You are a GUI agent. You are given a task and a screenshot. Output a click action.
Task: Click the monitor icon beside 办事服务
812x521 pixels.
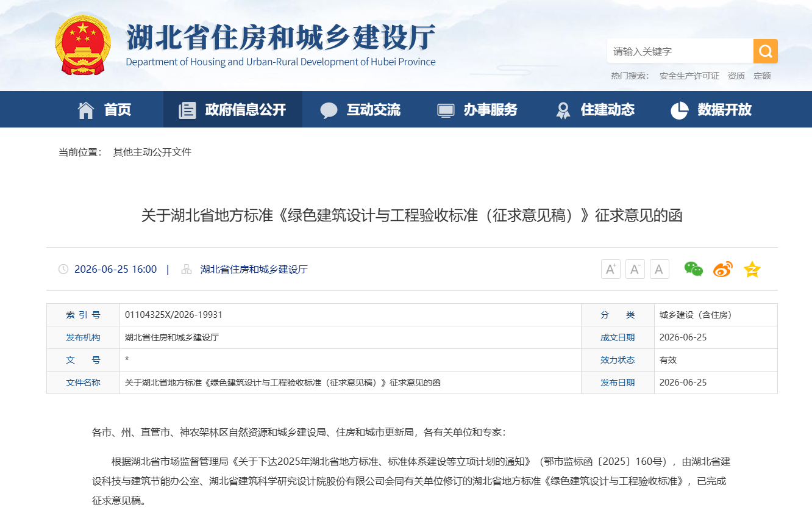[x=446, y=110]
